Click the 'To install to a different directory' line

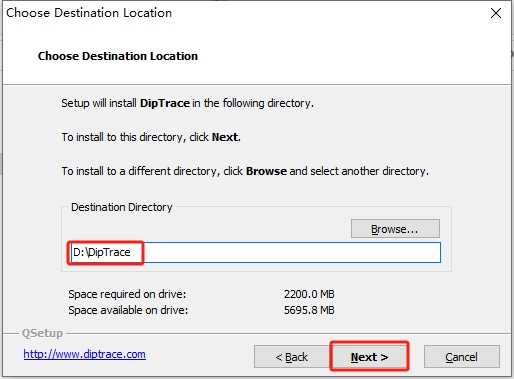tap(245, 171)
